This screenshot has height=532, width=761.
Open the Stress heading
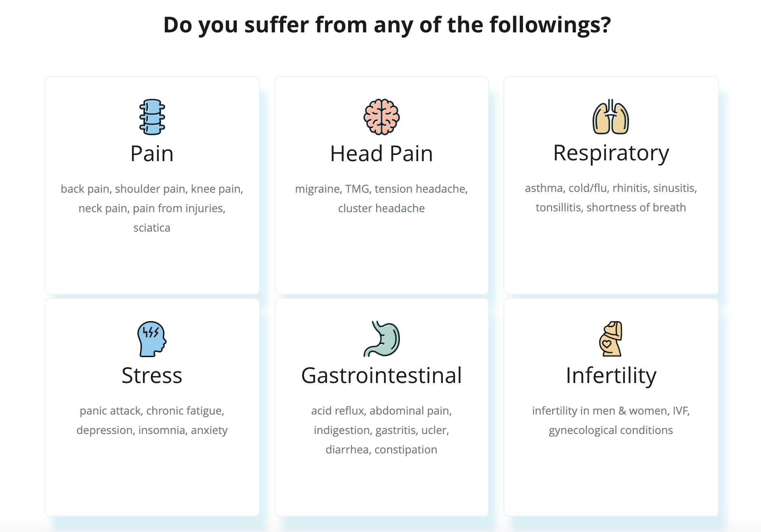tap(152, 375)
